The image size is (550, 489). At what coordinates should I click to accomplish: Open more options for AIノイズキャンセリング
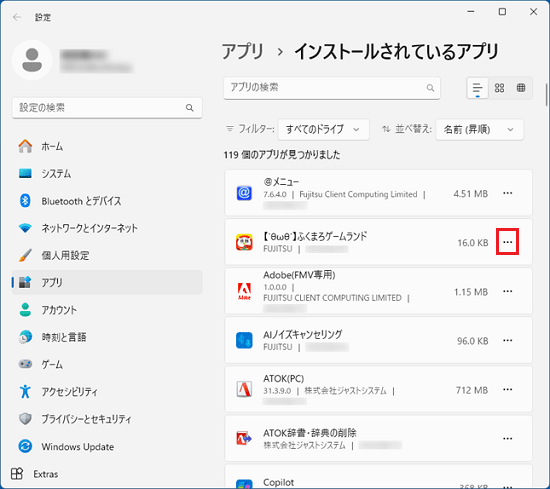pyautogui.click(x=508, y=340)
